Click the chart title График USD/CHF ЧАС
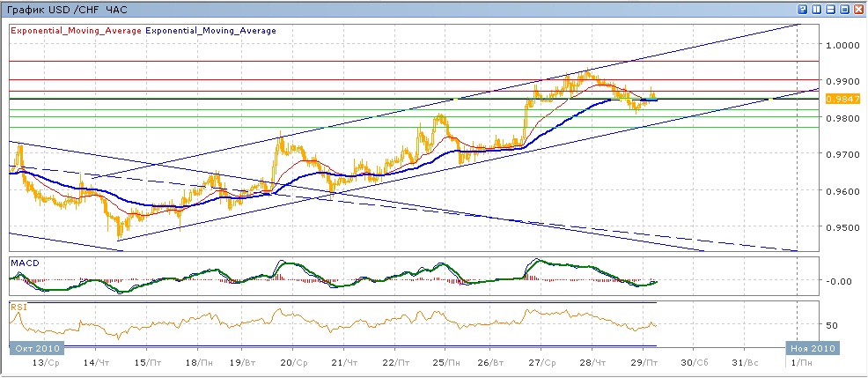Image resolution: width=868 pixels, height=378 pixels. pos(66,9)
